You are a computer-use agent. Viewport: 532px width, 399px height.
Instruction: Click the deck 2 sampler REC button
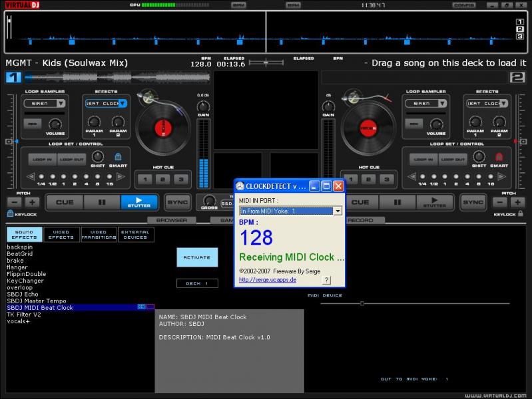(x=414, y=124)
